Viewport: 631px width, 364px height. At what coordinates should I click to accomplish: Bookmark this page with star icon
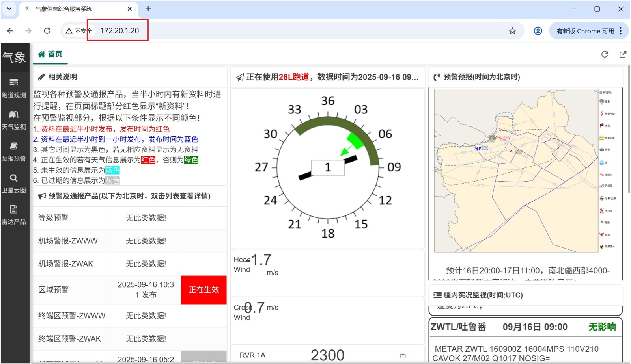[x=512, y=31]
